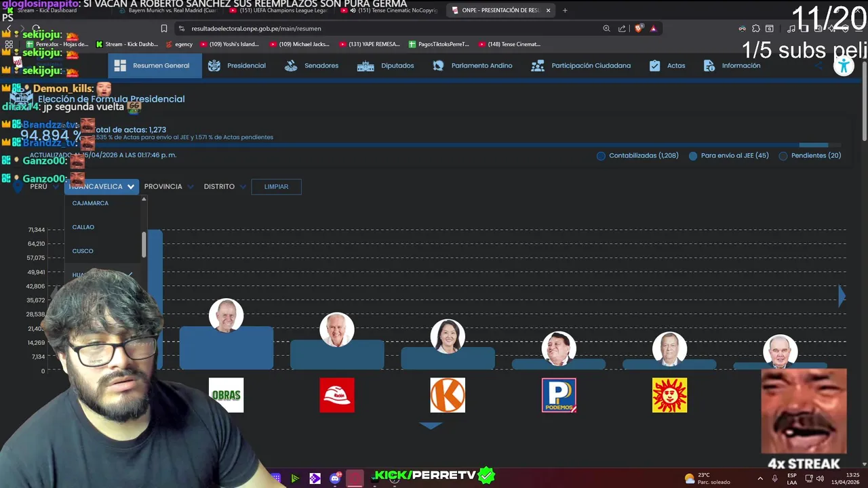Expand the HUANCAVELICA department dropdown
This screenshot has width=868, height=488.
click(x=102, y=186)
